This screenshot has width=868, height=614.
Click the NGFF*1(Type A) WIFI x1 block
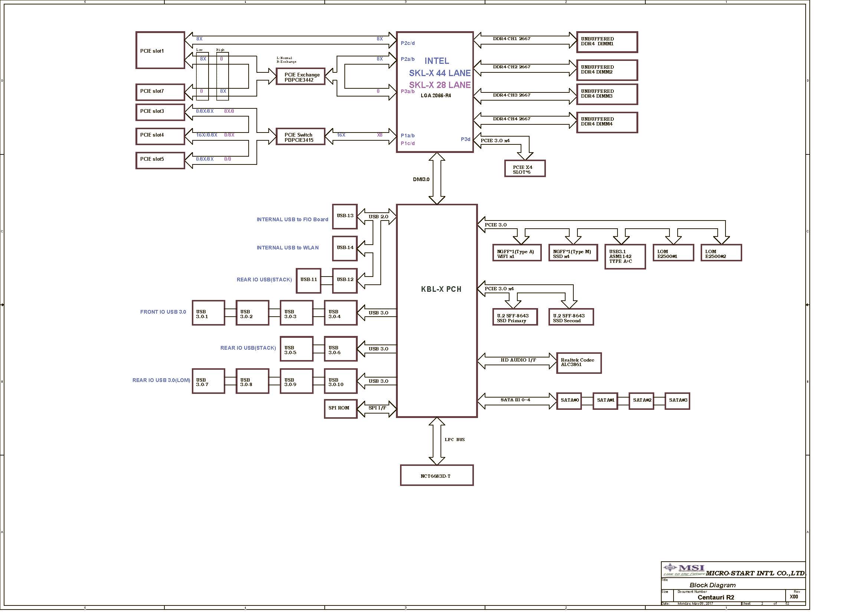click(517, 252)
